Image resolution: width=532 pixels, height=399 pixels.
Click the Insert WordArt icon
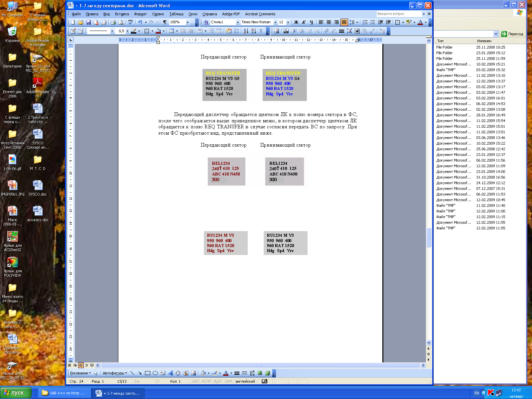[171, 373]
